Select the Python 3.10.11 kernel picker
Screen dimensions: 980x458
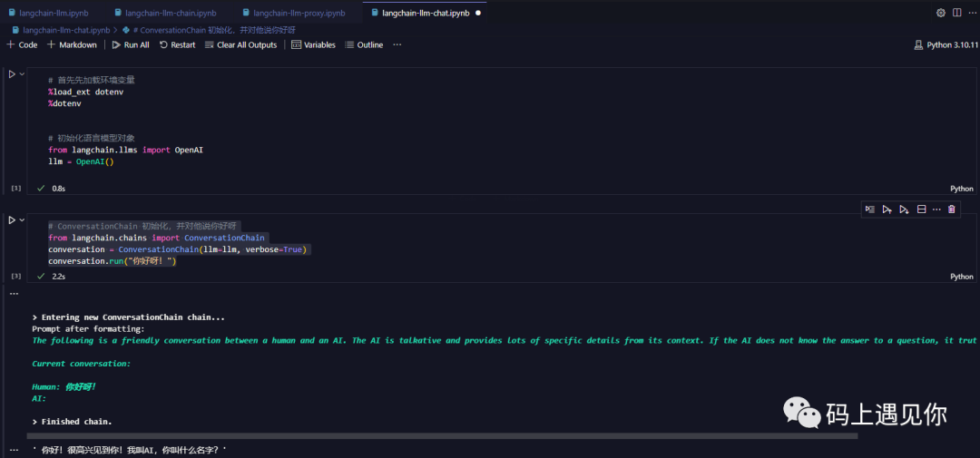946,45
